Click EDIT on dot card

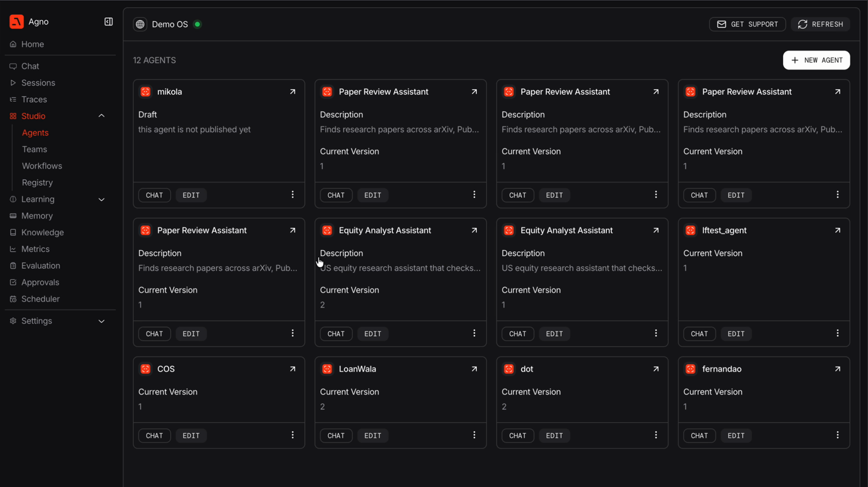click(555, 435)
